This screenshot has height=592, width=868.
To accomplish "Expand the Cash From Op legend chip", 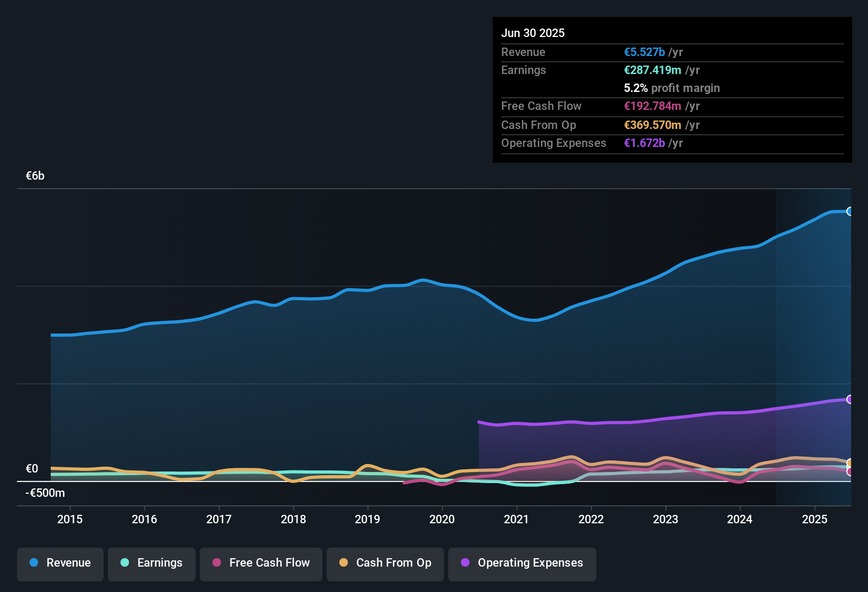I will coord(385,563).
